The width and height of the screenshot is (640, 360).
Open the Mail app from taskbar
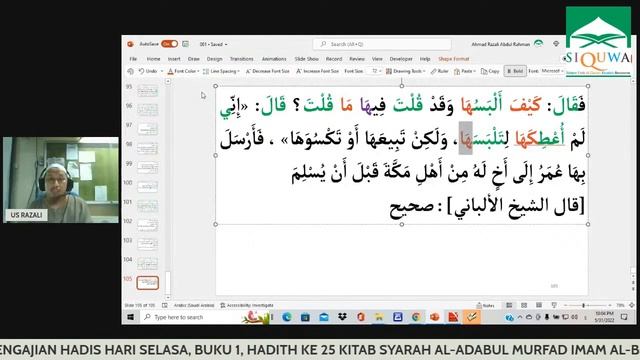point(324,317)
